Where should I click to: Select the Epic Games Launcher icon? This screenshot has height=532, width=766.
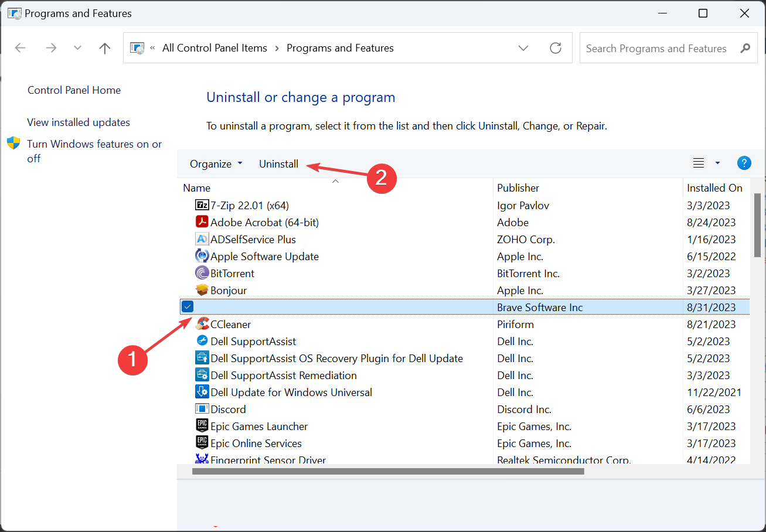(202, 426)
